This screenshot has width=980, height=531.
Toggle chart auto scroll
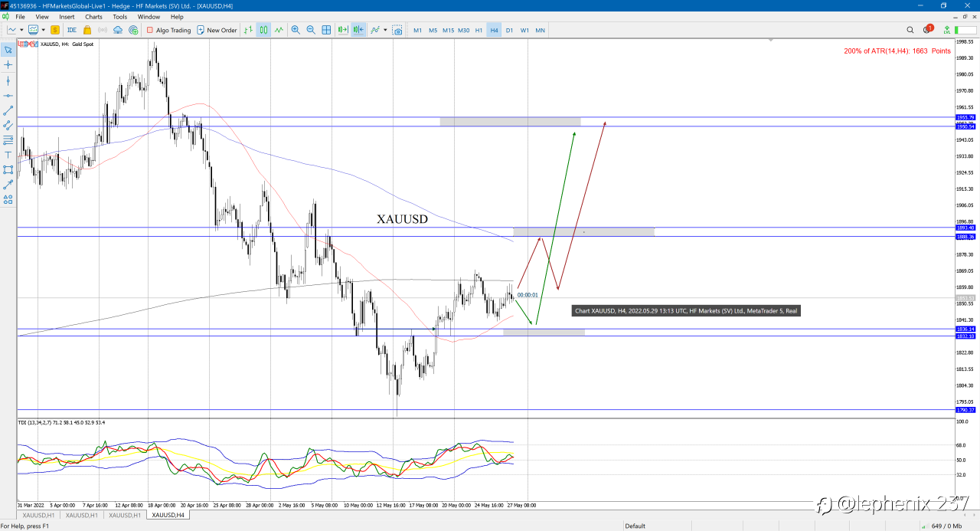click(342, 30)
